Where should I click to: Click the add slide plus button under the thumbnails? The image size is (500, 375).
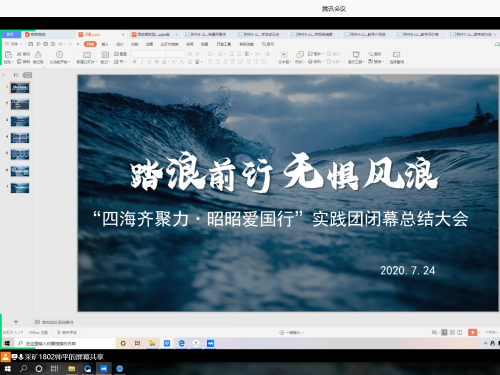[16, 321]
